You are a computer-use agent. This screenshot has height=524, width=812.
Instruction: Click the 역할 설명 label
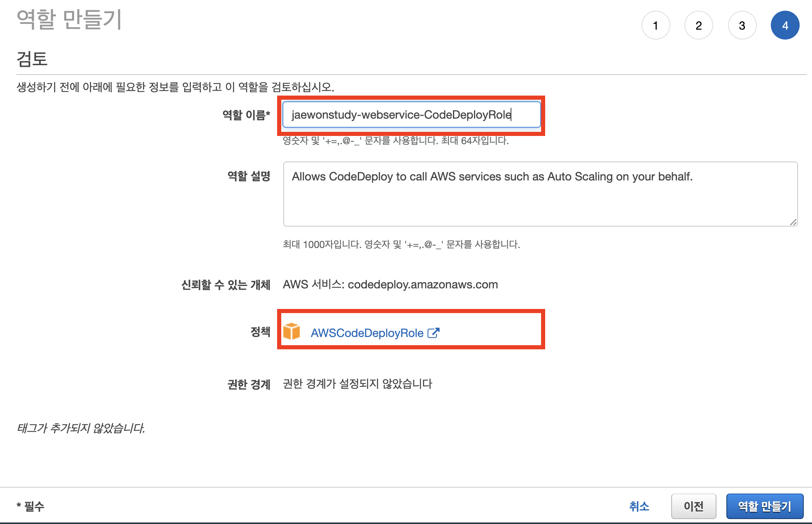249,176
